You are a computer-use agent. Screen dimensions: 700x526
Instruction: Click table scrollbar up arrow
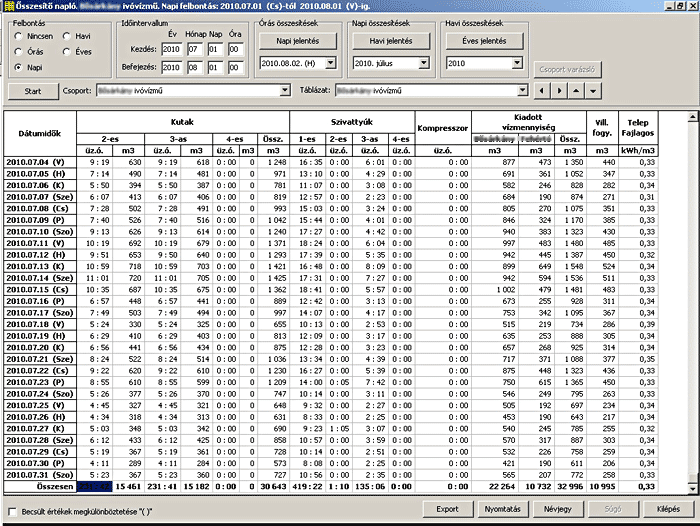coord(692,117)
